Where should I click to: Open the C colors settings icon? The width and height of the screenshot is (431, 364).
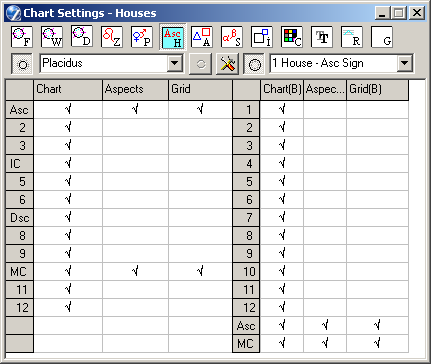[x=292, y=37]
